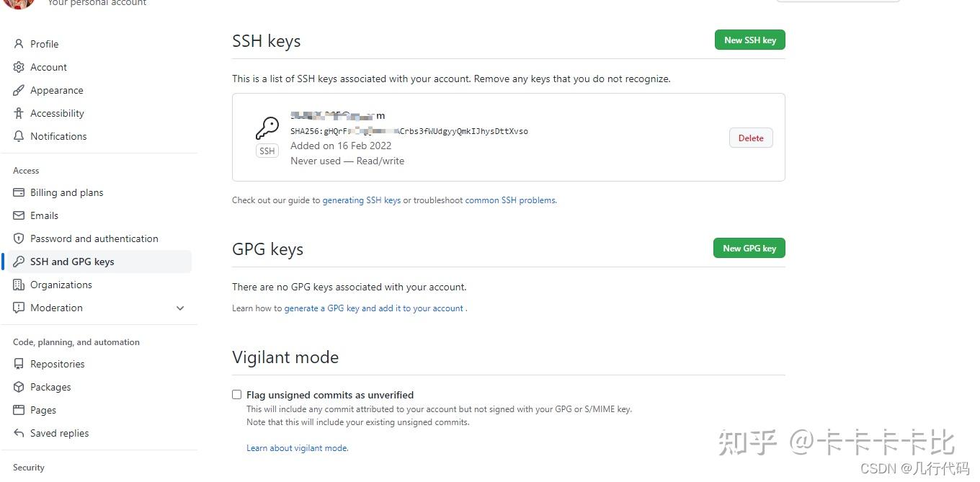Click the Password and authentication key icon
980x482 pixels.
coord(18,238)
